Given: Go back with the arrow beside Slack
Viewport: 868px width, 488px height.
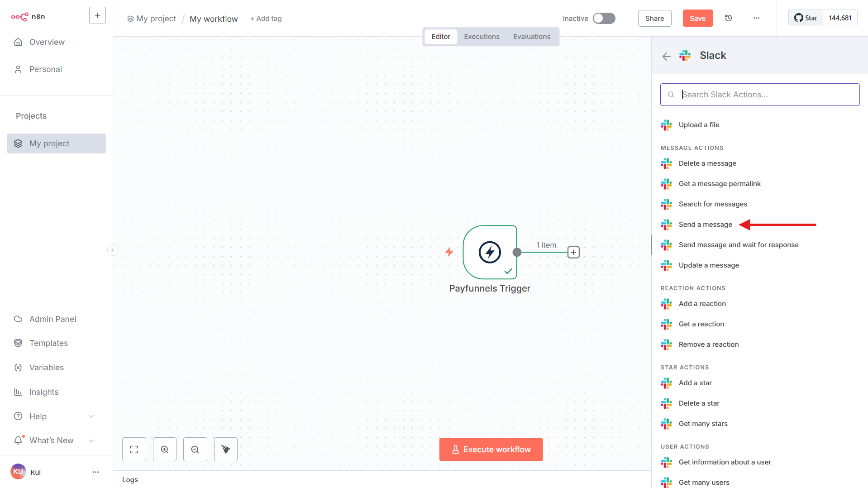Looking at the screenshot, I should pyautogui.click(x=666, y=56).
